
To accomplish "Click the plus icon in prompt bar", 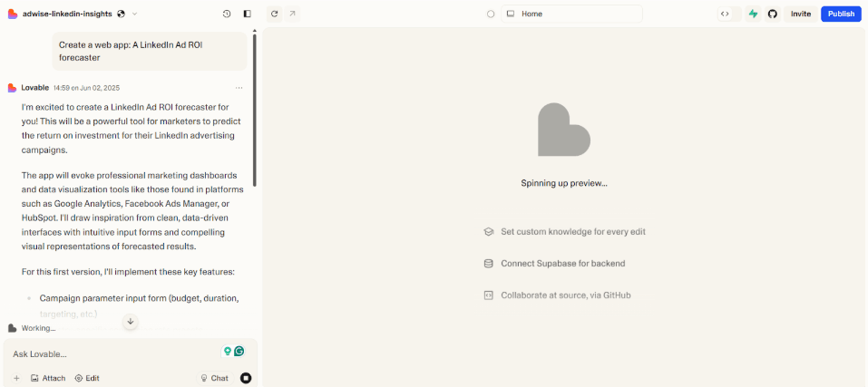I will [x=16, y=378].
